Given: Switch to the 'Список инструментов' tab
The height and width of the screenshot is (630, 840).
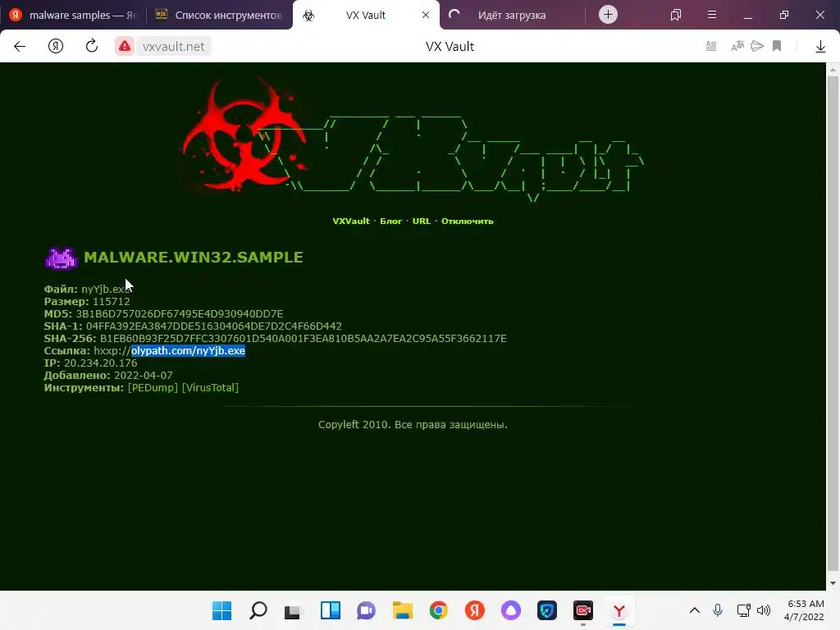Looking at the screenshot, I should click(x=218, y=15).
